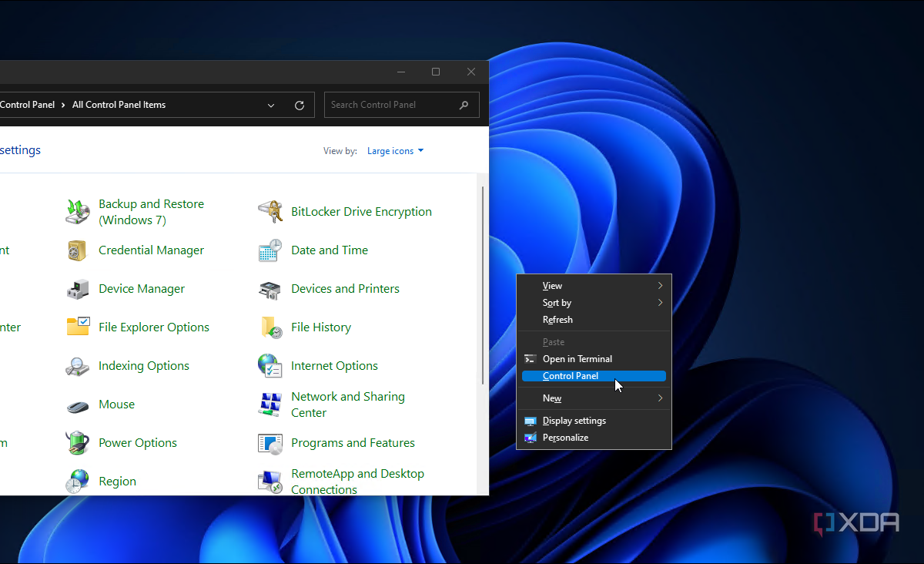Open the Display settings icon in context menu
The image size is (924, 564).
click(x=530, y=421)
